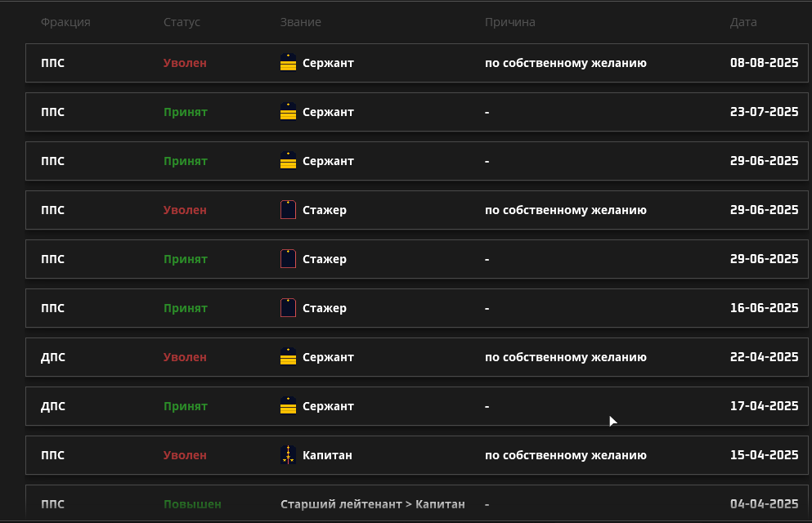This screenshot has height=523, width=812.
Task: Click the Звание column header
Action: coord(300,22)
